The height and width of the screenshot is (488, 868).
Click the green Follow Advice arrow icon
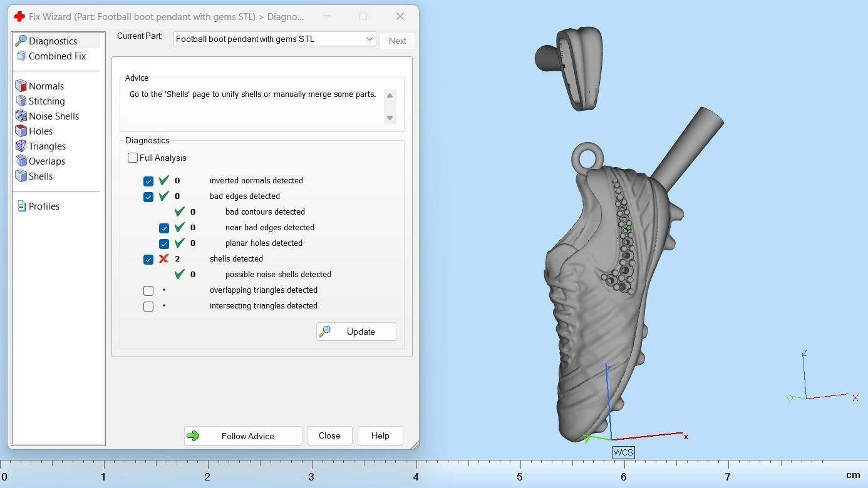click(193, 436)
